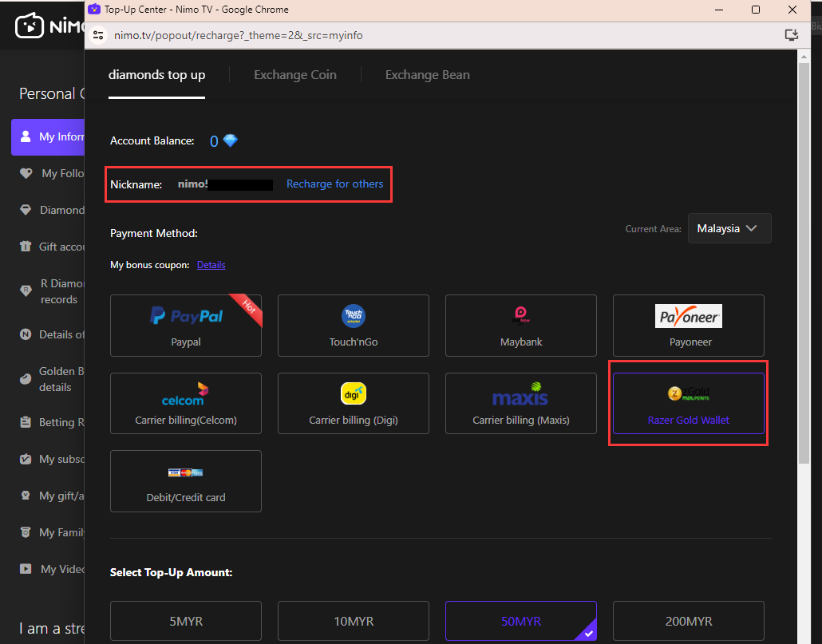Open My Follow heart icon in sidebar
822x644 pixels.
tap(26, 173)
